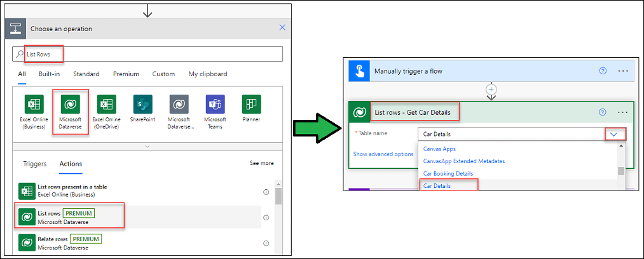Viewport: 644px width, 259px height.
Task: Click the search magnifier icon
Action: click(20, 54)
